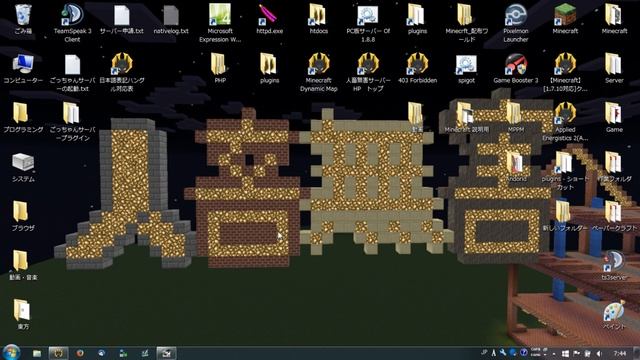Image resolution: width=640 pixels, height=360 pixels.
Task: Open the 新しいフォルダー folder
Action: [x=565, y=216]
